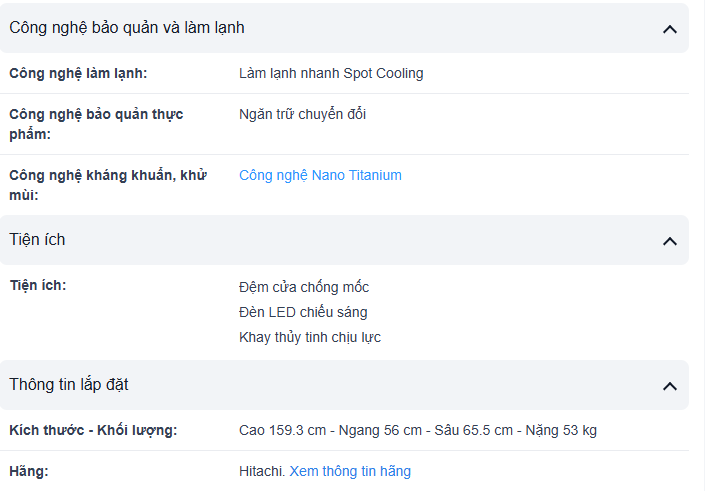Click the 'Công nghệ làm lạnh:' row label
Viewport: 705px width, 491px height.
tap(78, 73)
